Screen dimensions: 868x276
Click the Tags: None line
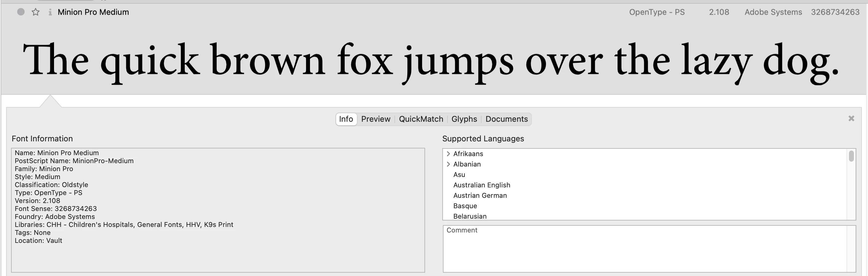click(x=33, y=232)
